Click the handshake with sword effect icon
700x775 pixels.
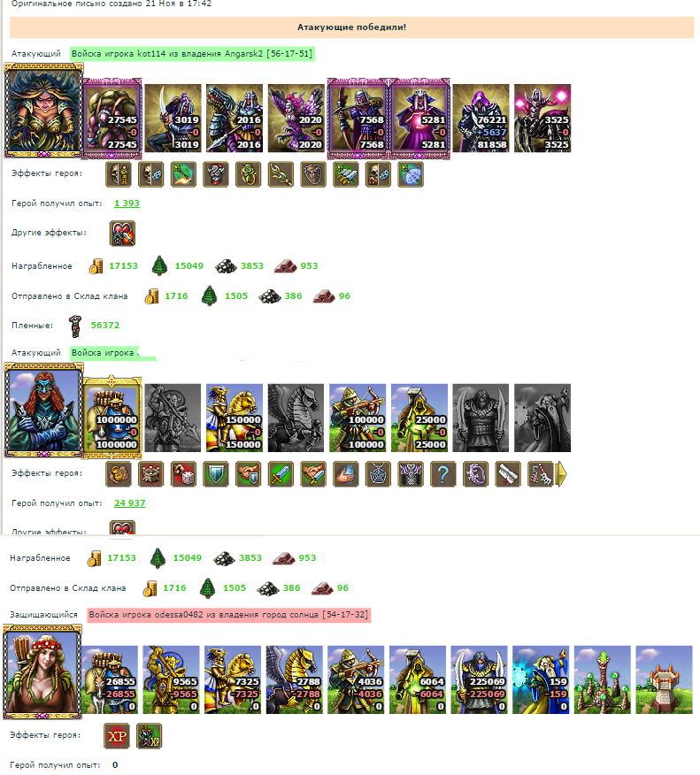point(313,474)
